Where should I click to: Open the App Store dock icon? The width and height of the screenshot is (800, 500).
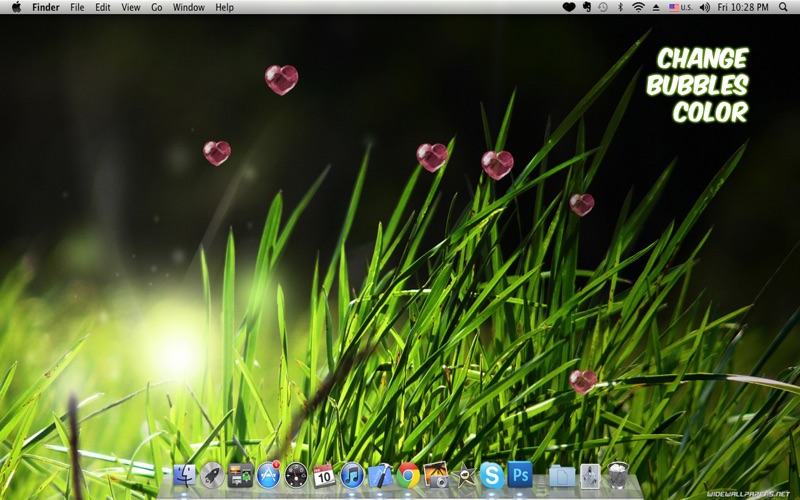(x=268, y=475)
